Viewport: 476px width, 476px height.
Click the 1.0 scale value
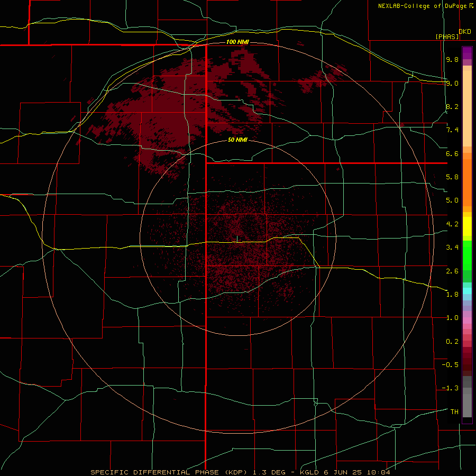(452, 318)
